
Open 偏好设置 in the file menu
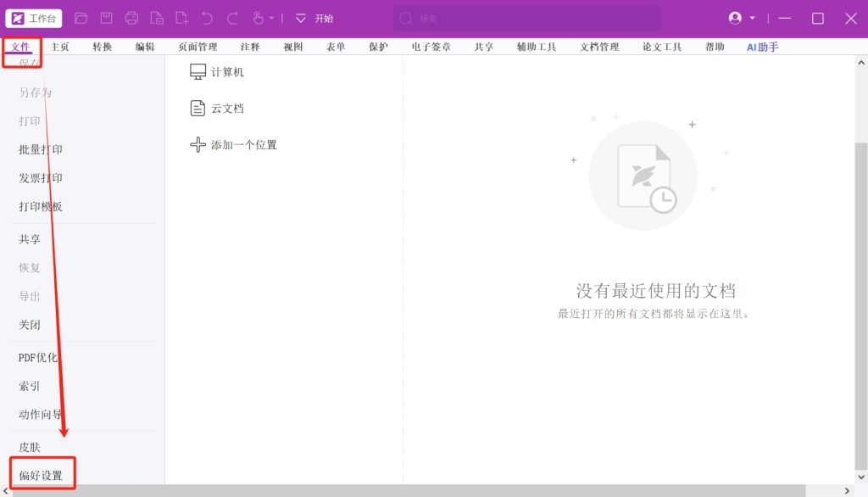click(41, 475)
